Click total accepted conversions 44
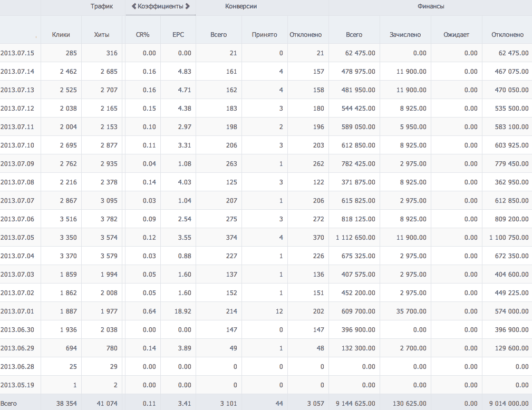This screenshot has height=410, width=532. [x=279, y=404]
